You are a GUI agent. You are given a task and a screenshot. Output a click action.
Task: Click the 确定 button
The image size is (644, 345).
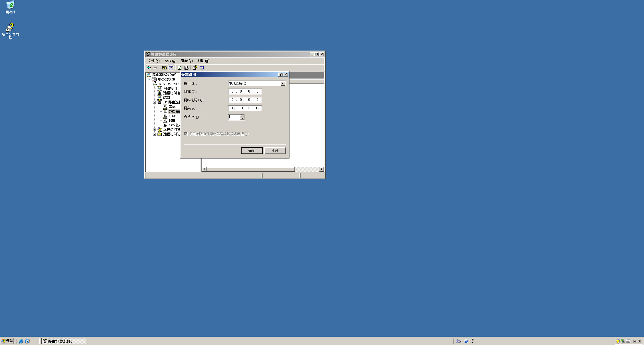click(252, 151)
